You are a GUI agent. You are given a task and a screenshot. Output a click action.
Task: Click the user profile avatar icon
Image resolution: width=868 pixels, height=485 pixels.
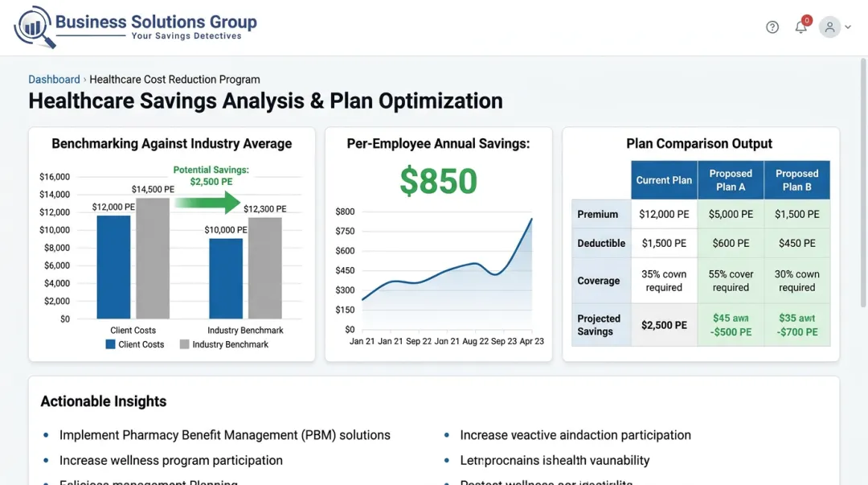pos(829,27)
